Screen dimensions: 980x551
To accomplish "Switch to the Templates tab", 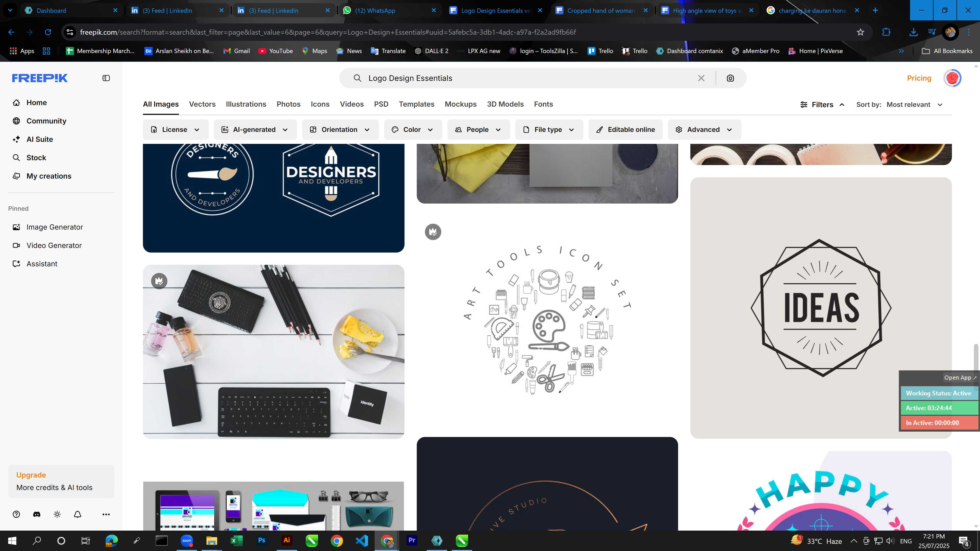I will click(416, 104).
